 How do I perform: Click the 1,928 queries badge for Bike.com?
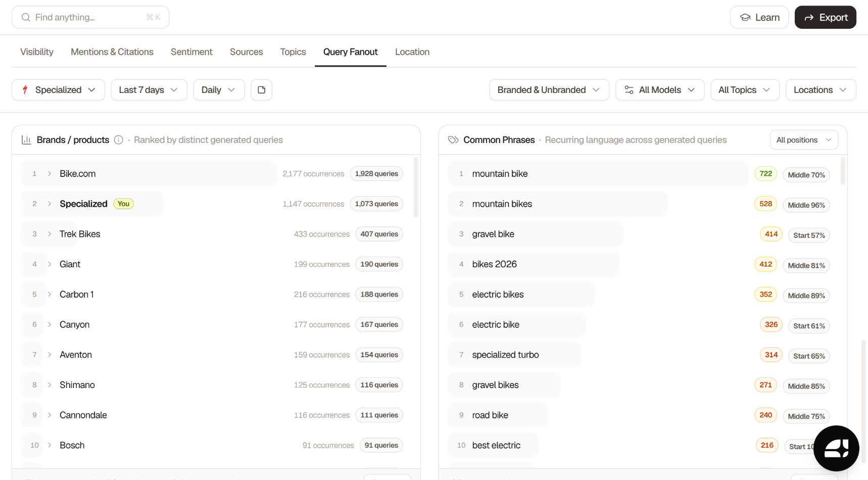point(376,174)
